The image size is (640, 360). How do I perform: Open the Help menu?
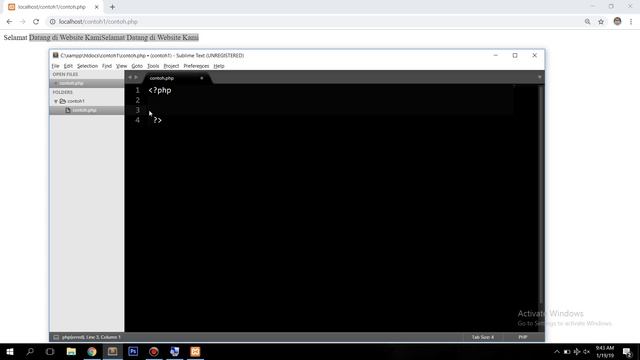click(x=219, y=66)
